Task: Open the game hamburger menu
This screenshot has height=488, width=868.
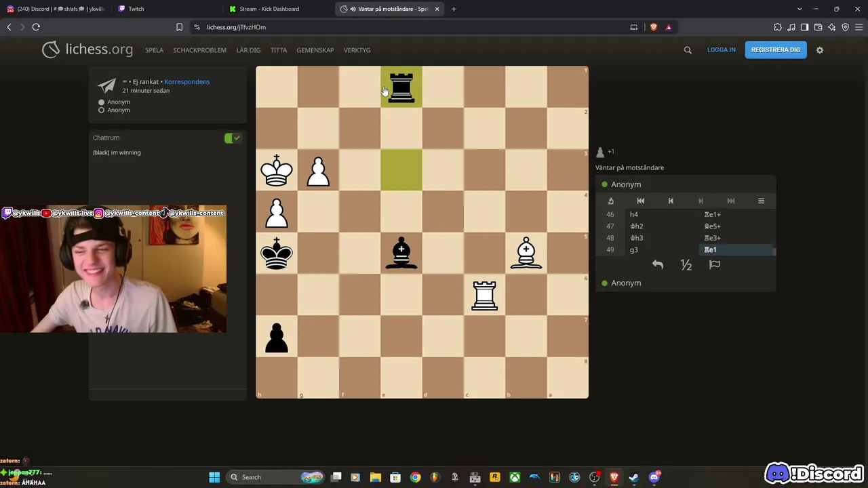Action: 761,201
